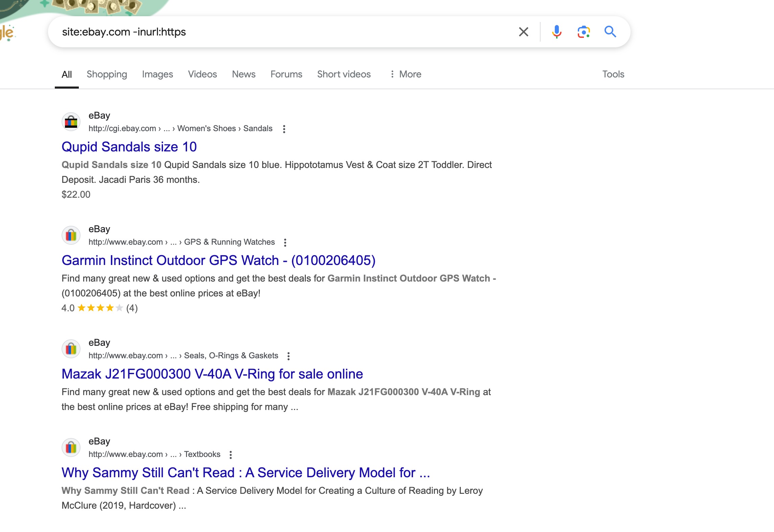Switch to the Images tab
Viewport: 774px width, 532px height.
point(158,74)
